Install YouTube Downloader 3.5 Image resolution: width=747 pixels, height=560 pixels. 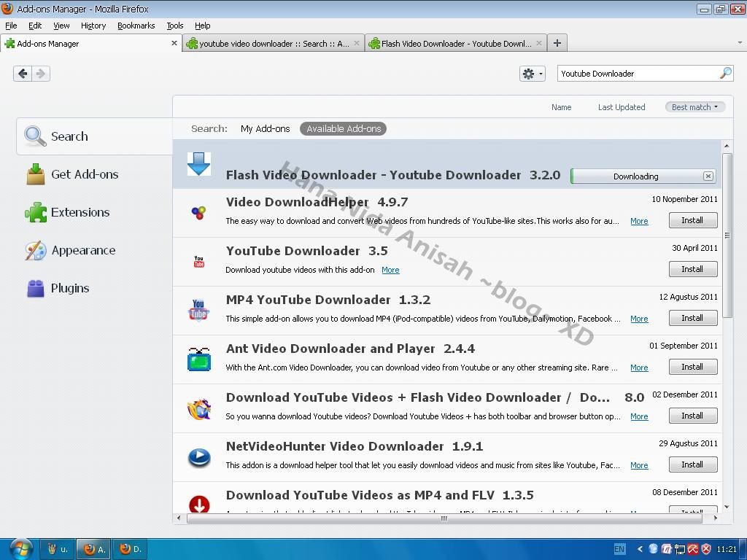693,269
